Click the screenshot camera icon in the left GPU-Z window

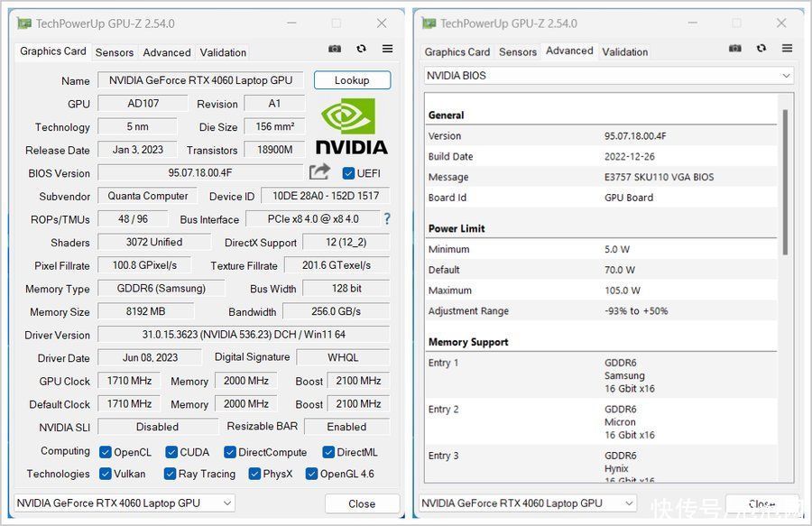tap(335, 49)
